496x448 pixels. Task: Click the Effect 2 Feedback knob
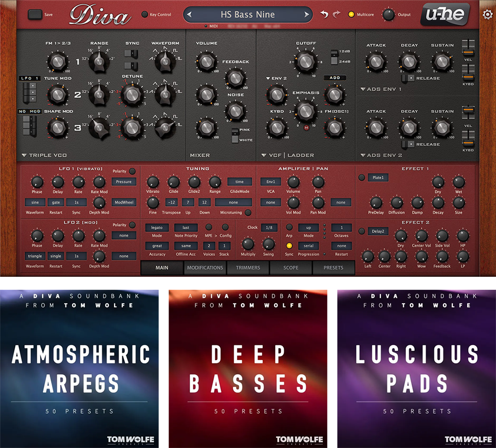tap(442, 256)
